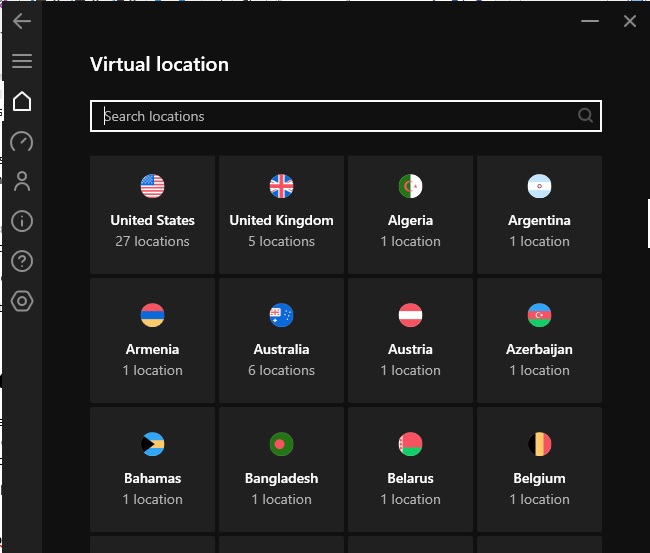
Task: Go to the Home sidebar icon
Action: tap(22, 101)
